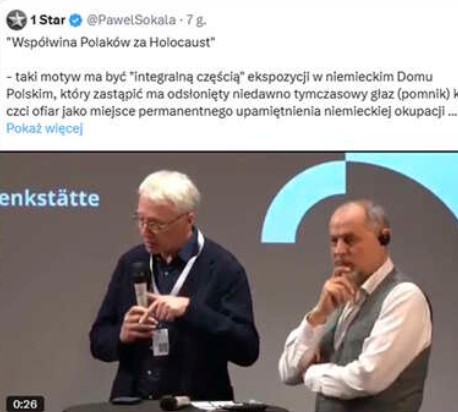Open the 1 Star profile avatar

[16, 20]
